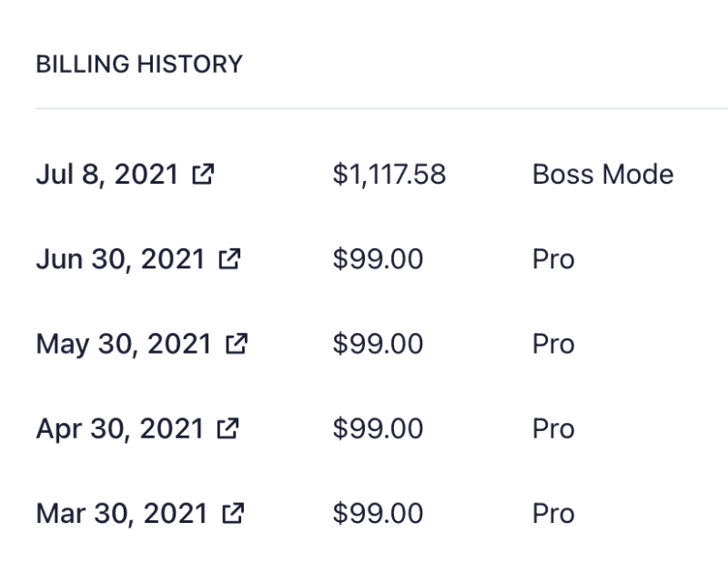Click the Jun 30, 2021 date link

(x=120, y=259)
